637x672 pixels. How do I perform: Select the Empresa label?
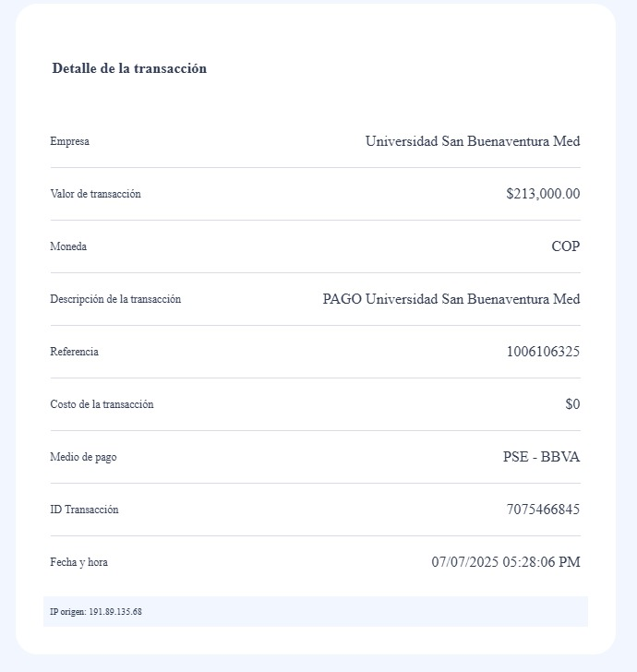[70, 141]
